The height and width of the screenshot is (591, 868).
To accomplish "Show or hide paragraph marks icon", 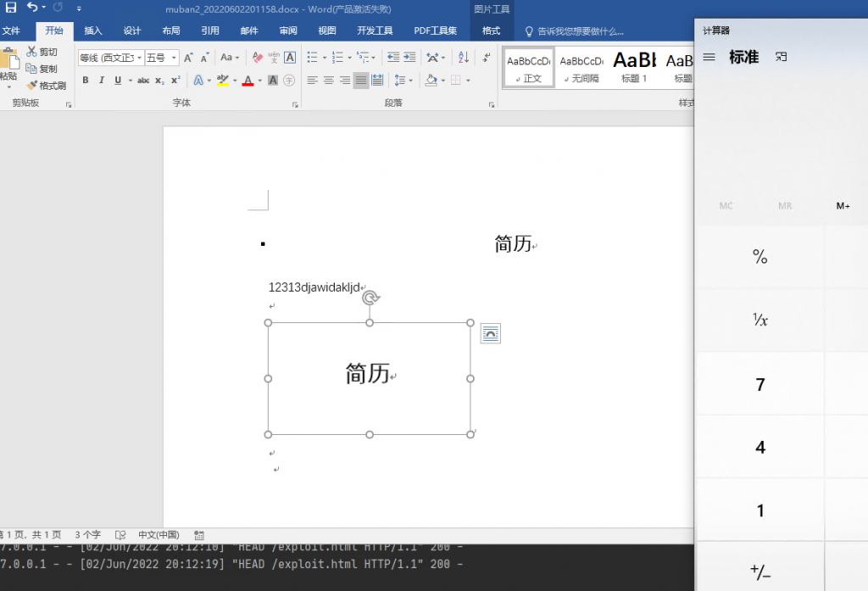I will [x=486, y=57].
